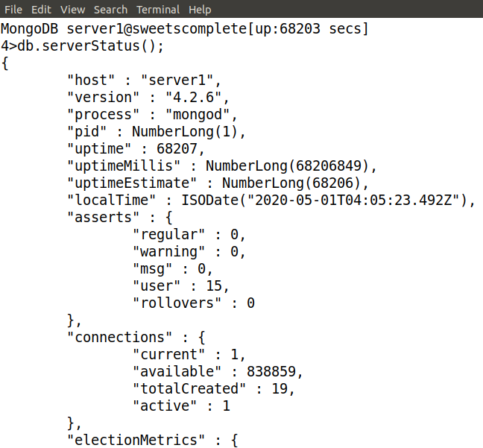Open the Help menu

(x=200, y=10)
